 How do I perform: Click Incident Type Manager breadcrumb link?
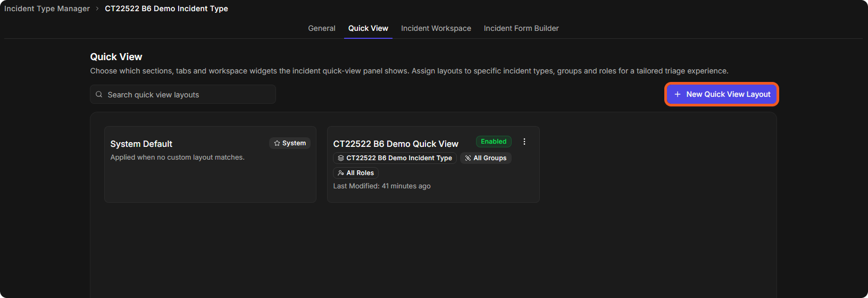click(x=47, y=9)
